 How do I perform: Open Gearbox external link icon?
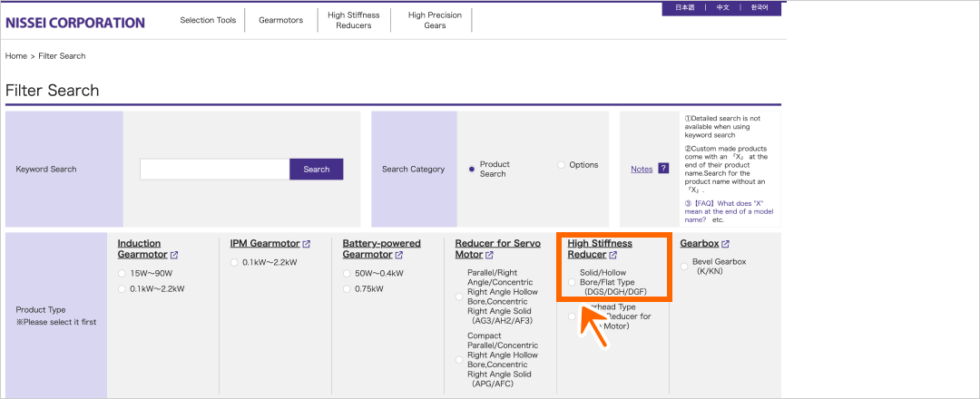[726, 244]
